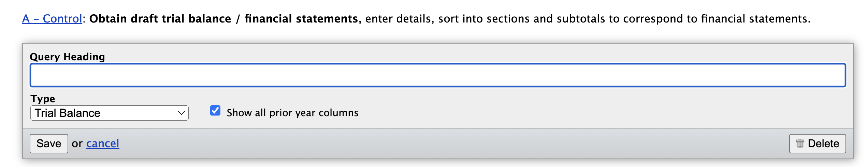Save the query heading
868x167 pixels.
(49, 143)
